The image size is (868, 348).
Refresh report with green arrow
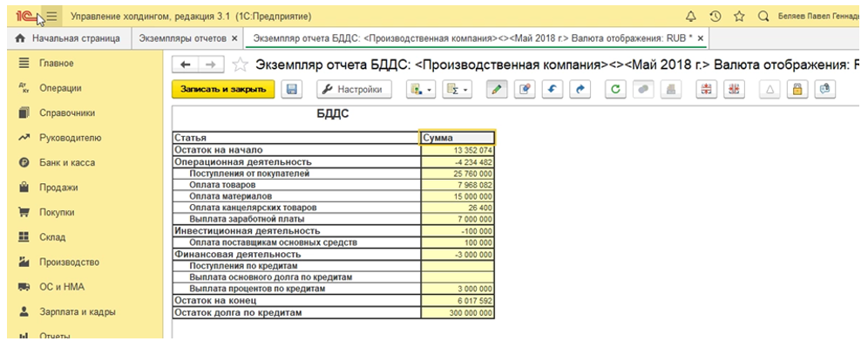tap(615, 89)
